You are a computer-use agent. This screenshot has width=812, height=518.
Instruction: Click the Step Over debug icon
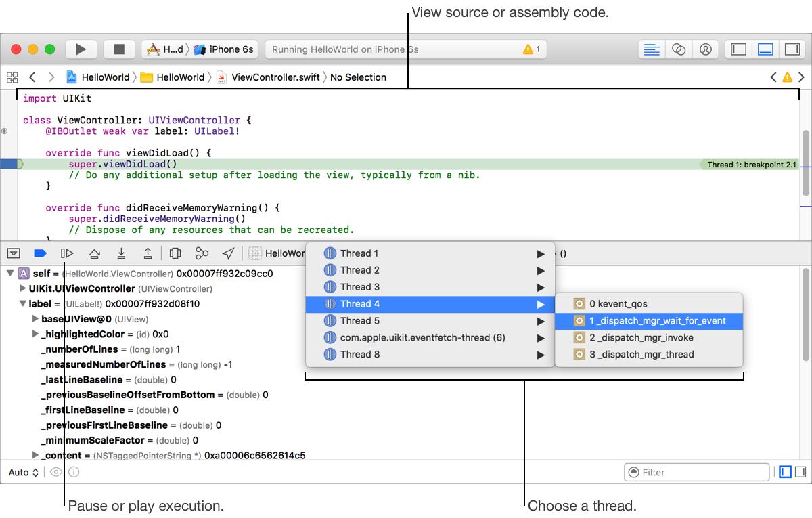click(95, 253)
